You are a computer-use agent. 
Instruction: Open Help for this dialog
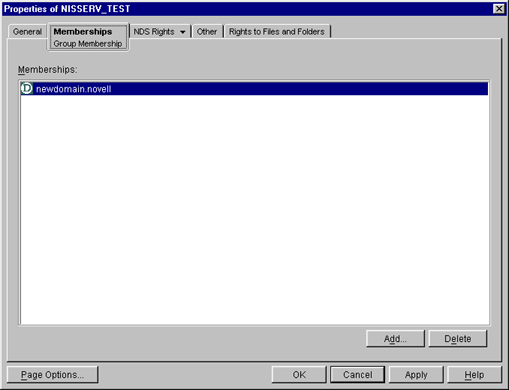pos(474,375)
